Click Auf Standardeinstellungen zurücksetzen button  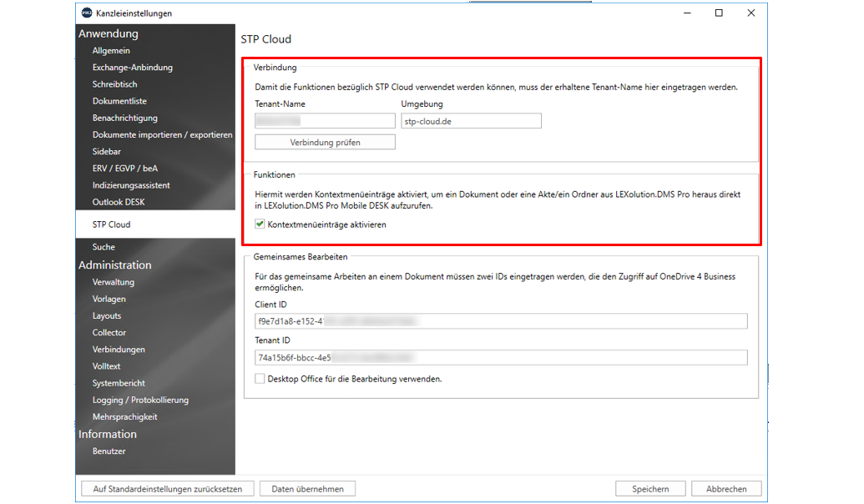coord(168,489)
